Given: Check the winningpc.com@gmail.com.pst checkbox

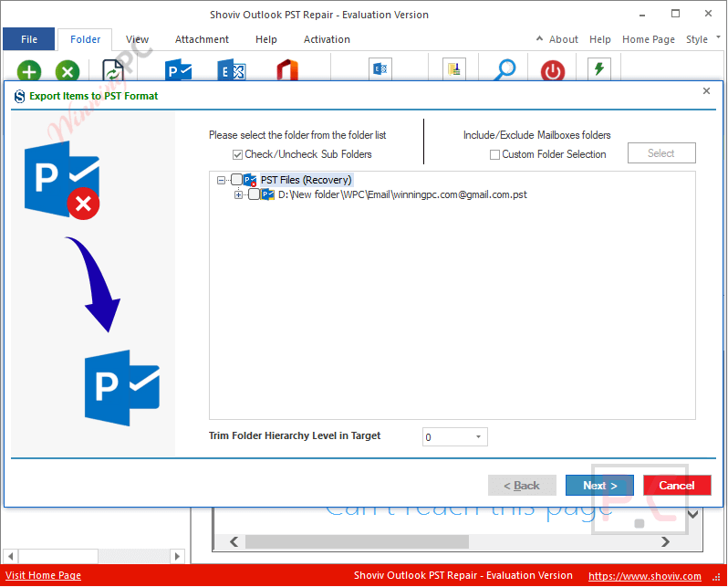Looking at the screenshot, I should click(254, 194).
